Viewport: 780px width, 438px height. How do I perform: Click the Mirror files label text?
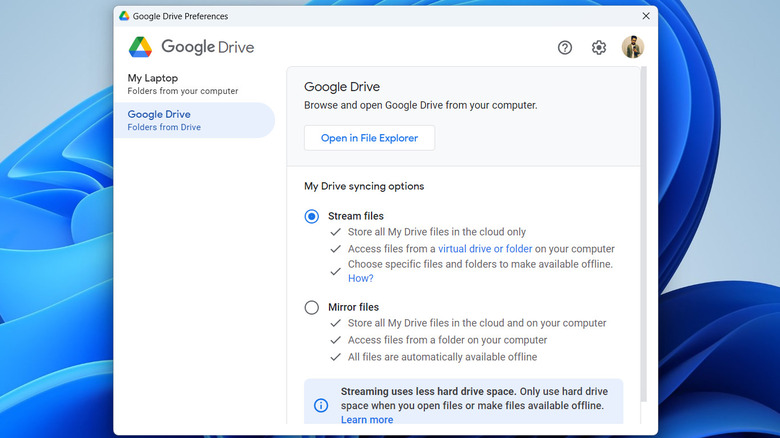355,308
